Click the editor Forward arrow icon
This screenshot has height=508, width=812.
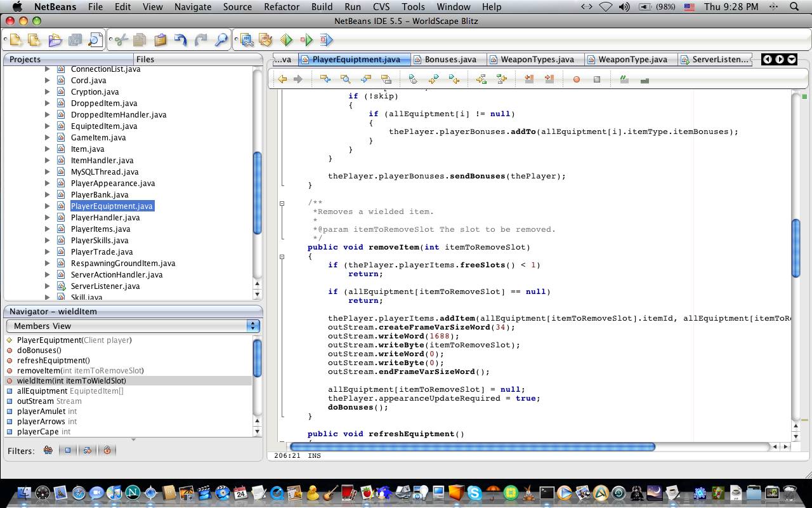coord(298,79)
